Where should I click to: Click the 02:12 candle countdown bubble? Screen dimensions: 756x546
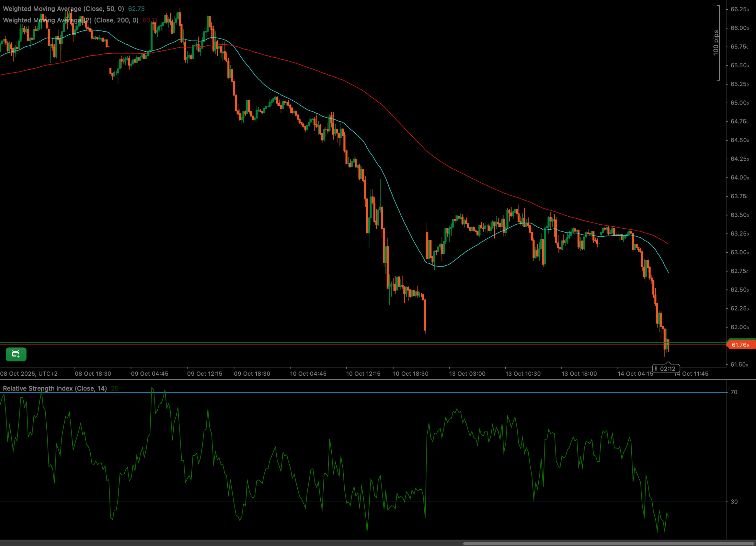[667, 368]
